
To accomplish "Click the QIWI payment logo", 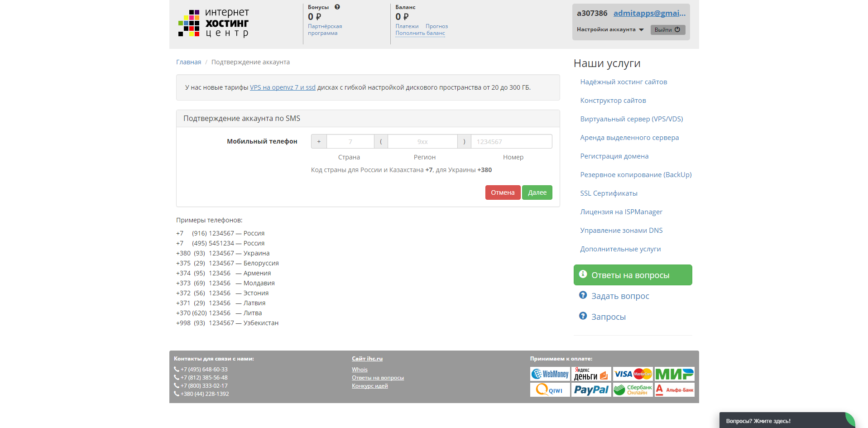I will [550, 390].
